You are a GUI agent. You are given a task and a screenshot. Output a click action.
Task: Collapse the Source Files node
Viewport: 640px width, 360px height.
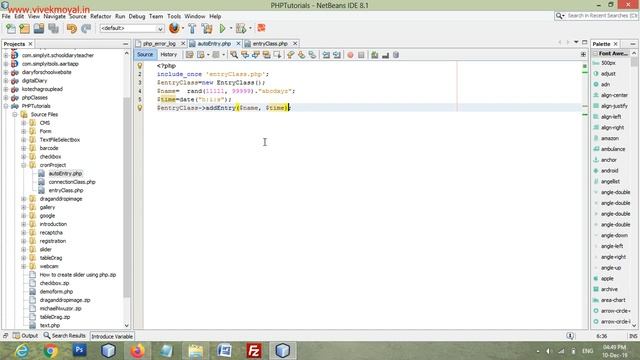(15, 115)
